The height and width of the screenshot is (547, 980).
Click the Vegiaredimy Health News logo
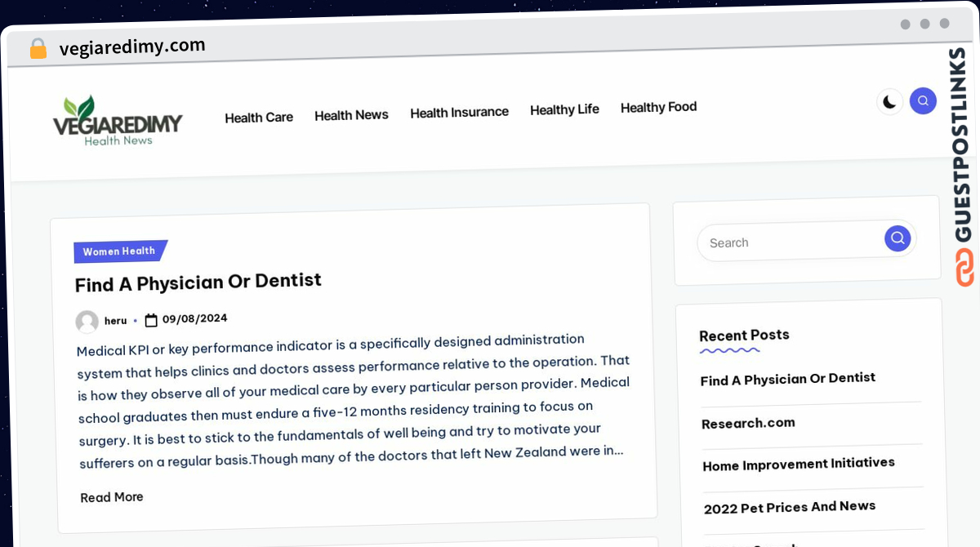pos(118,122)
